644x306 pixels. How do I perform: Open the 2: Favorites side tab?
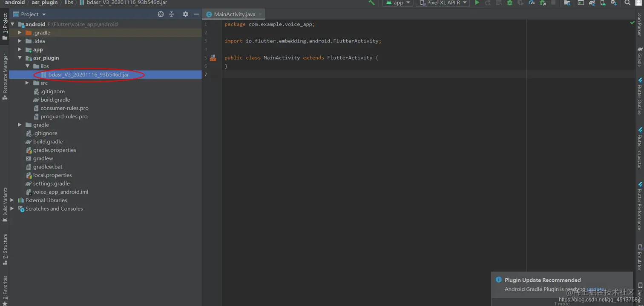pyautogui.click(x=5, y=290)
